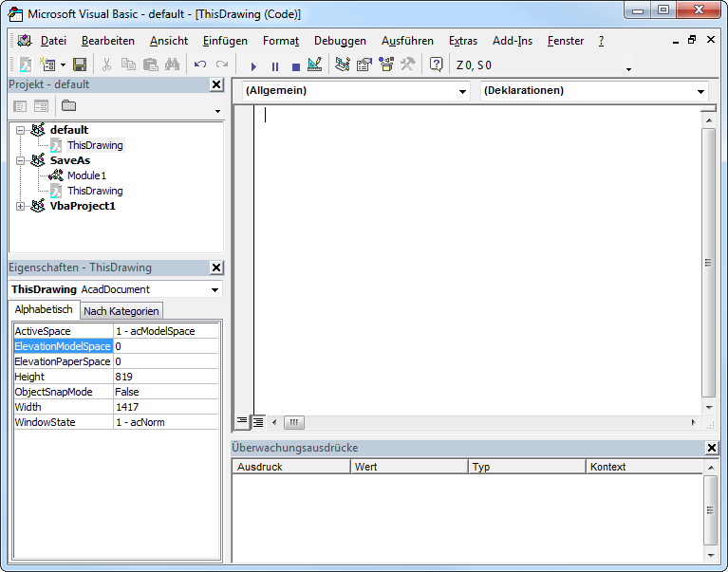Click the Help question mark toolbar icon

pyautogui.click(x=436, y=65)
